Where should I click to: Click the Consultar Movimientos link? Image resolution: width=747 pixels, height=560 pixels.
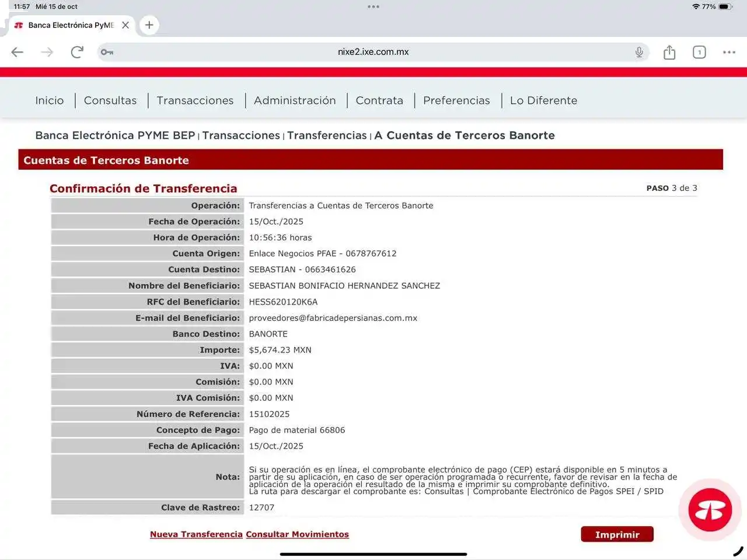coord(297,534)
